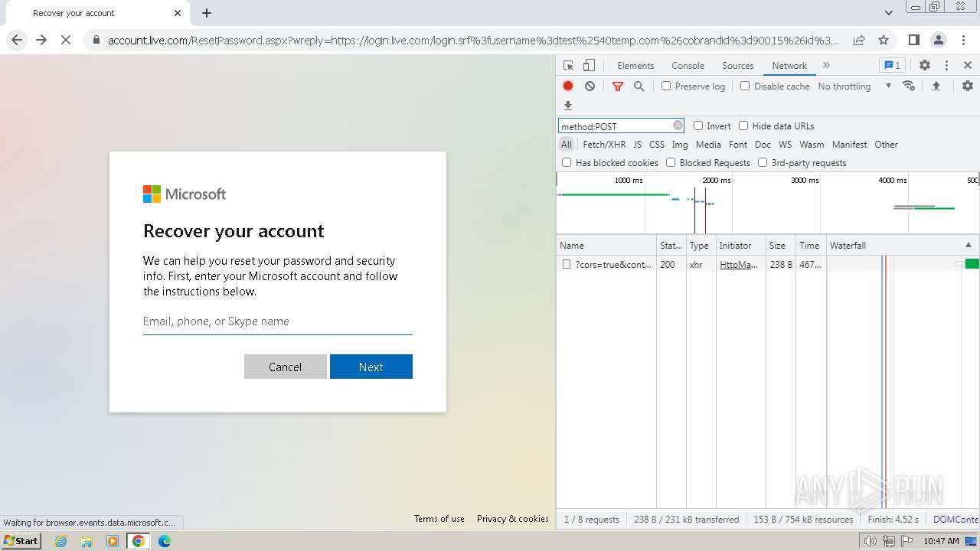
Task: Toggle the network filter funnel icon
Action: click(x=618, y=86)
